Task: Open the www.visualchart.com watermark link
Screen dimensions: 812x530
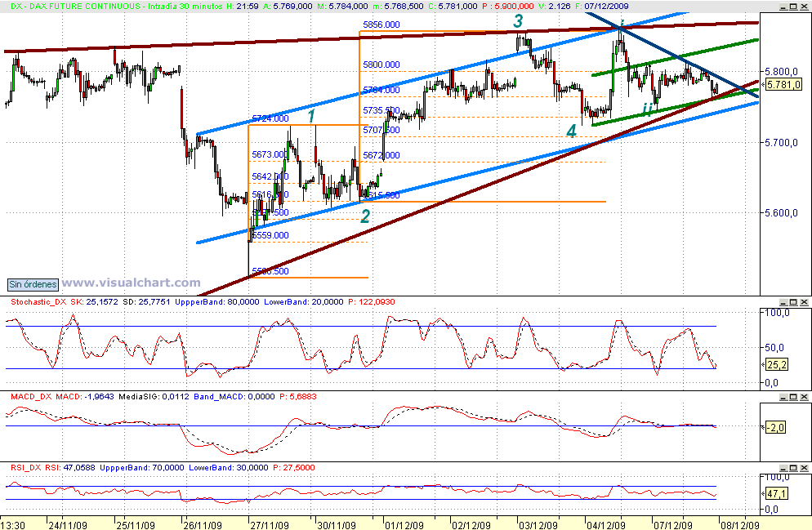Action: [131, 283]
